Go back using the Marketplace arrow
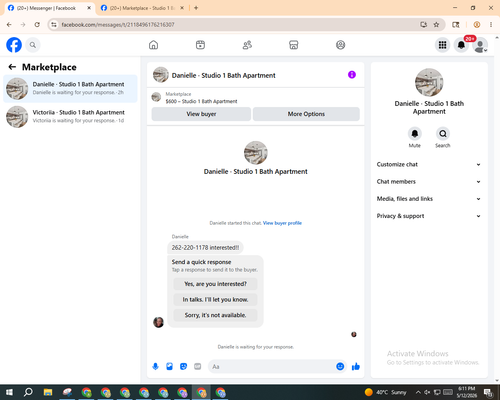The image size is (500, 400). [12, 67]
